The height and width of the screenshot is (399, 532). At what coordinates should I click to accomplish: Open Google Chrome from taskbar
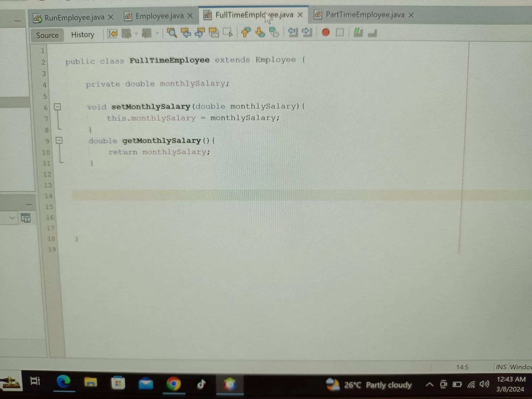tap(174, 384)
